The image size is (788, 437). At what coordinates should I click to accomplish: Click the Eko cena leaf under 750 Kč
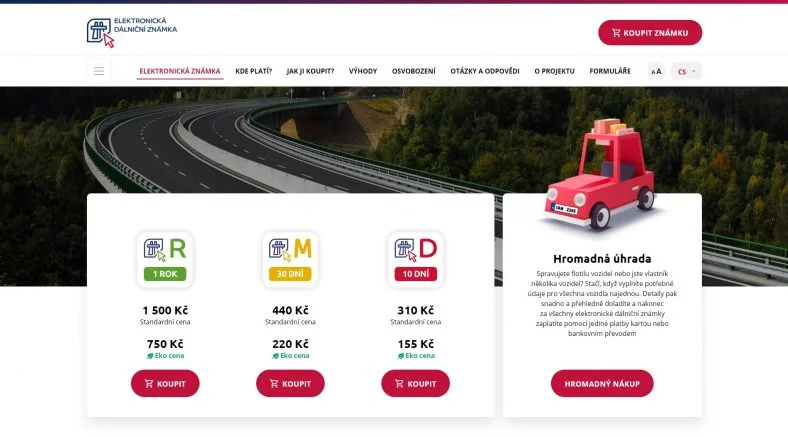150,356
